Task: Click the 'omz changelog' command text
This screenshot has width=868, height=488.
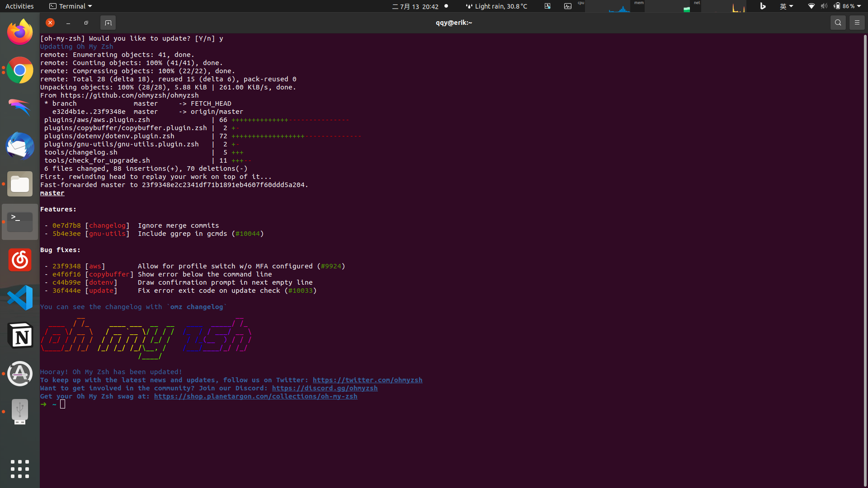Action: coord(197,307)
